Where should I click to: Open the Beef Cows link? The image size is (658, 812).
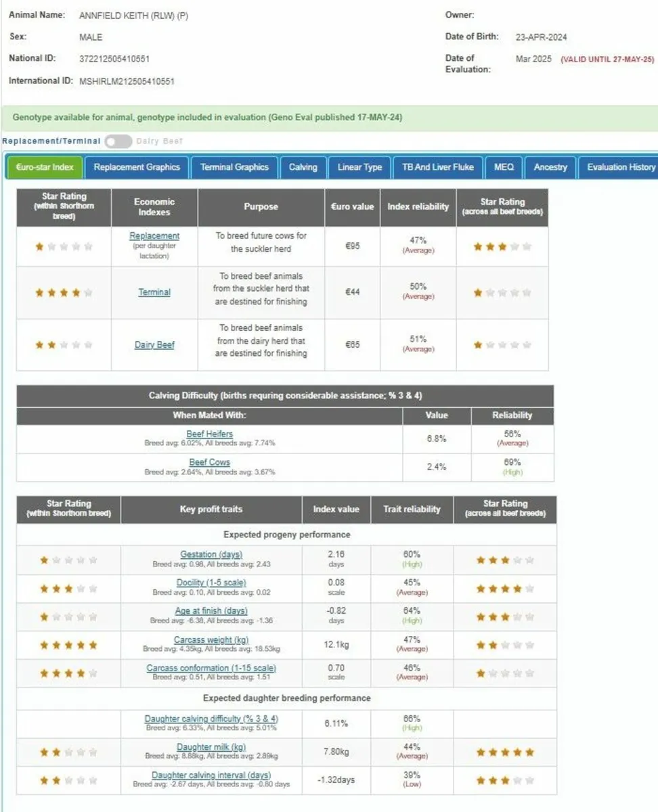210,463
